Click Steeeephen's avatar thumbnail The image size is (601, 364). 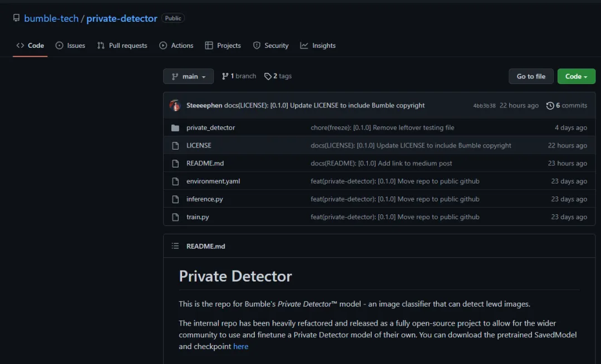(x=175, y=106)
